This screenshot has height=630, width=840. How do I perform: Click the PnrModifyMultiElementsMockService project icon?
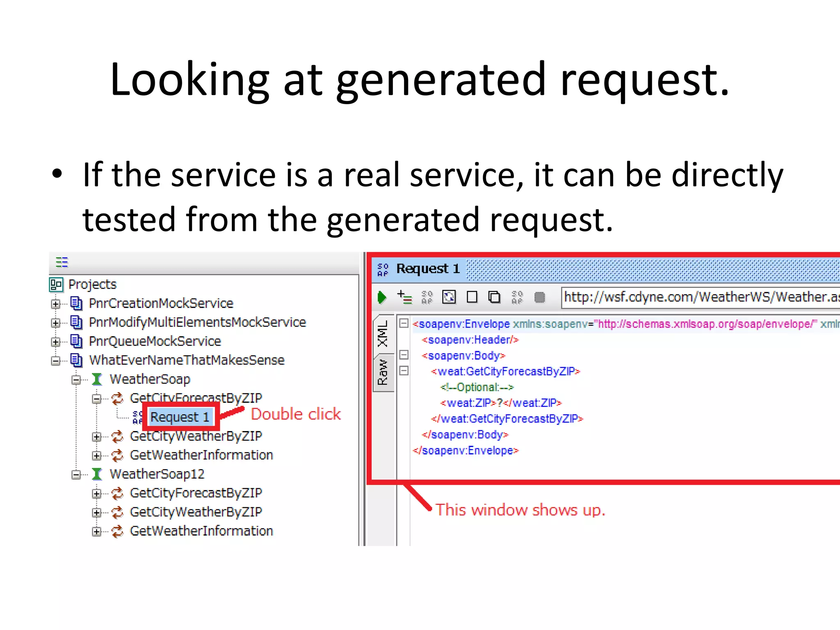coord(76,322)
